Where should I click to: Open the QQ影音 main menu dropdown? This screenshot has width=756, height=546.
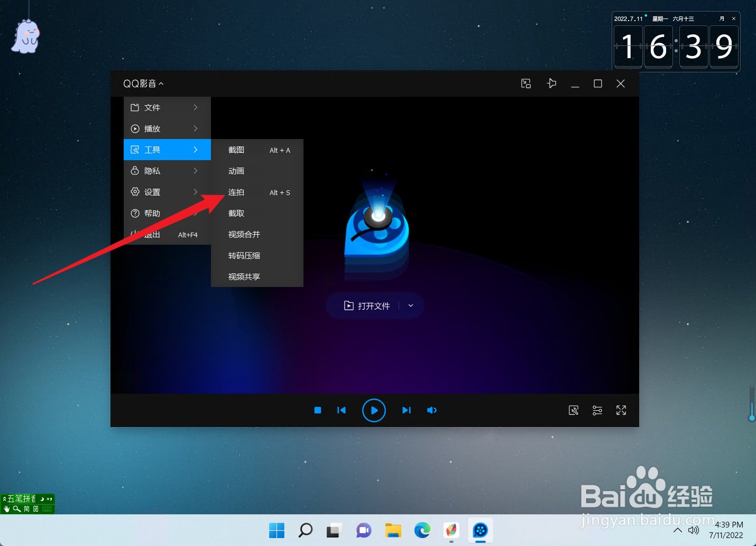(143, 84)
